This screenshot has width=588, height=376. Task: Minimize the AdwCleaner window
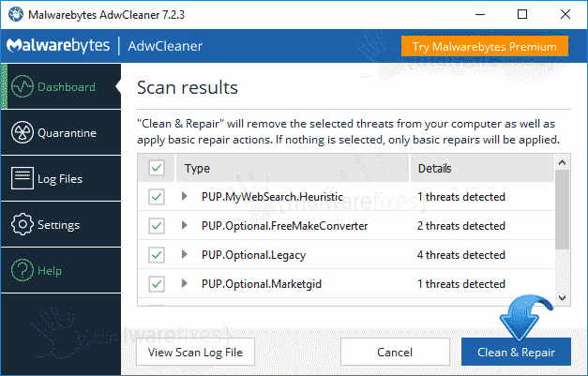click(480, 15)
